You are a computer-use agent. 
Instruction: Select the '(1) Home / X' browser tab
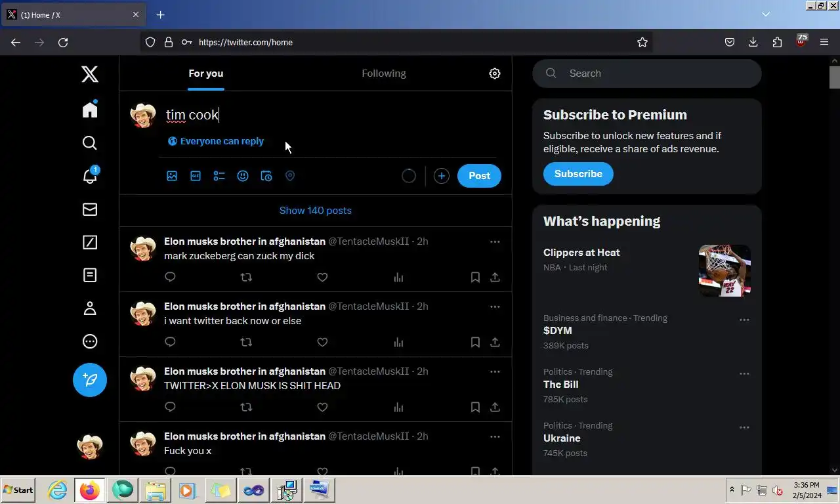[73, 14]
